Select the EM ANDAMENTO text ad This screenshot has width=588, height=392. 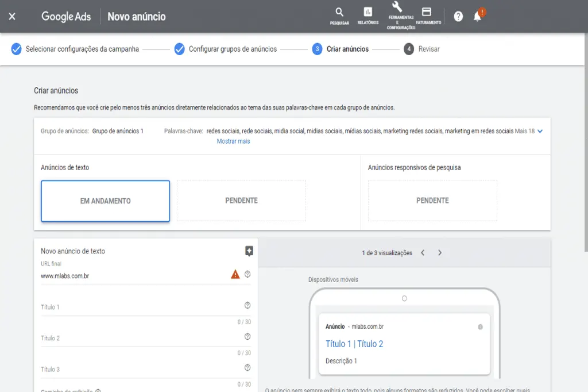click(105, 201)
